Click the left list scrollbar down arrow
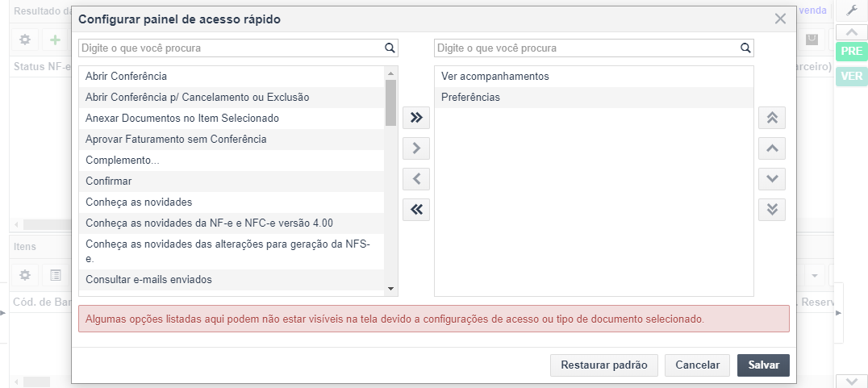The image size is (868, 388). click(390, 289)
